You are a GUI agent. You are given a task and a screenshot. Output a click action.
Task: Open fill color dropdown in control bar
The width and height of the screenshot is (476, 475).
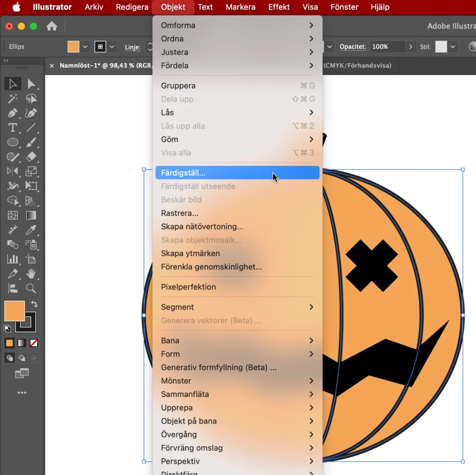click(85, 47)
